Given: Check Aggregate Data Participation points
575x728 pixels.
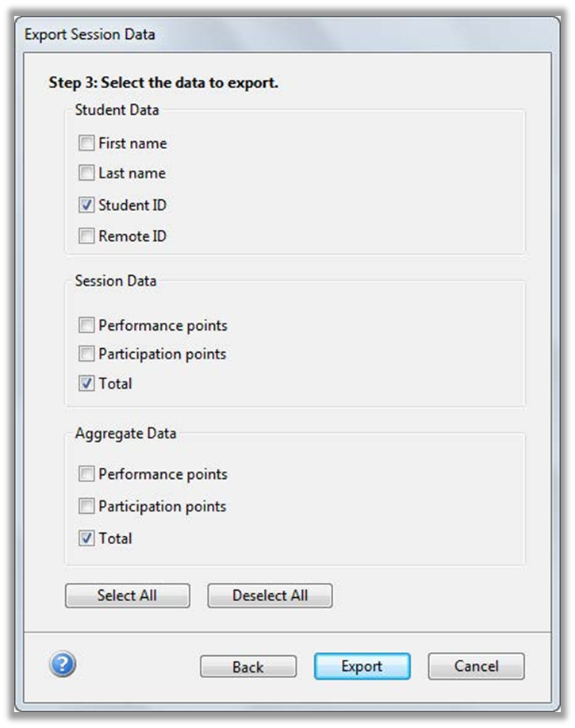Looking at the screenshot, I should click(x=86, y=506).
